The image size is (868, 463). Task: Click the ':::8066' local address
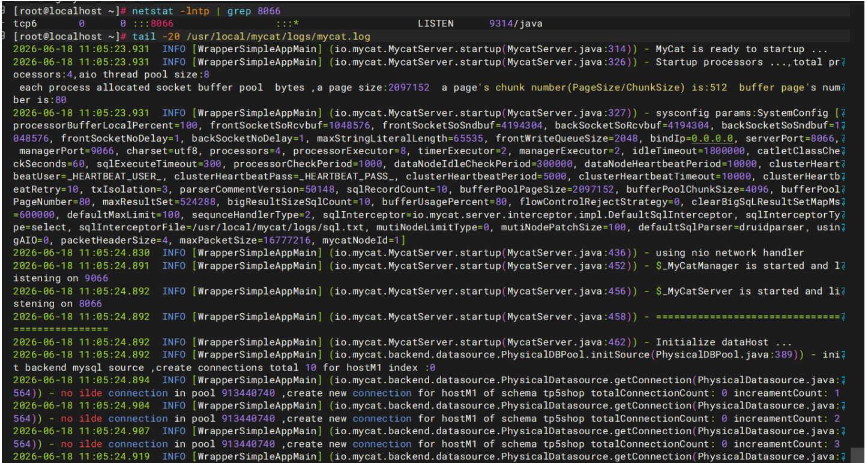point(153,23)
